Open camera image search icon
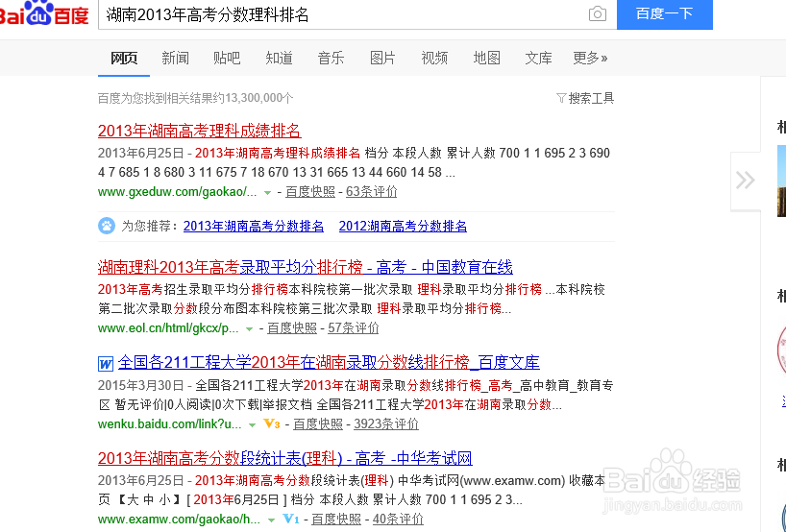Screen dimensions: 786x532 point(597,13)
